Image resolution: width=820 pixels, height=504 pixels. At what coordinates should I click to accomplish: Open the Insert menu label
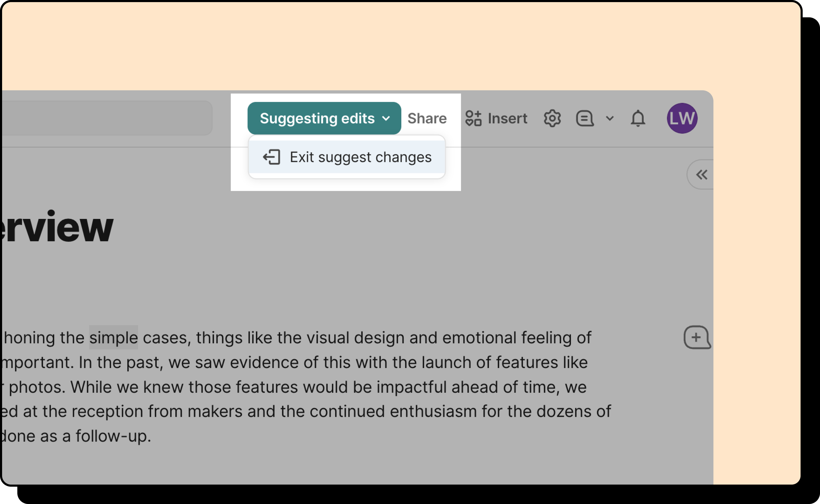pyautogui.click(x=507, y=118)
